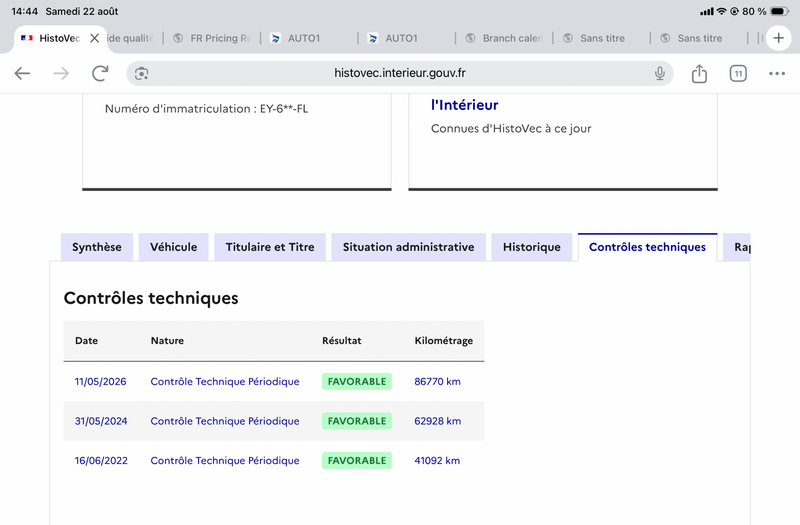The height and width of the screenshot is (525, 800).
Task: Open the Situation administrative tab
Action: (408, 247)
